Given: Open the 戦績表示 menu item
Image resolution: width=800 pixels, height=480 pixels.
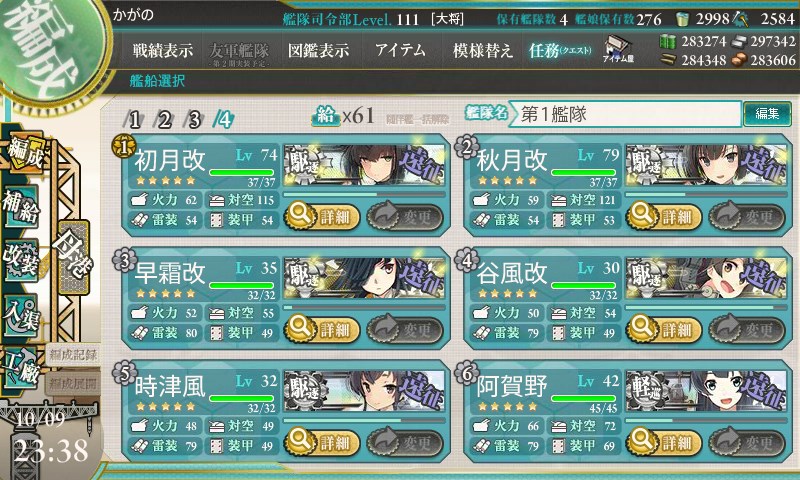Looking at the screenshot, I should 163,50.
